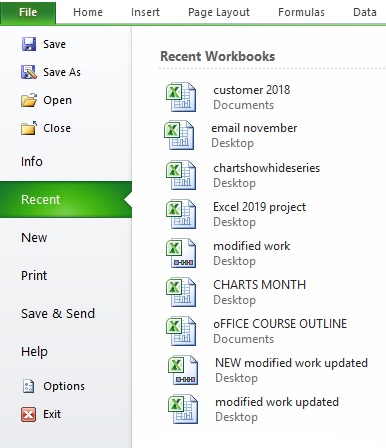Open the Info section
Screen dimensions: 386x448
pyautogui.click(x=32, y=162)
